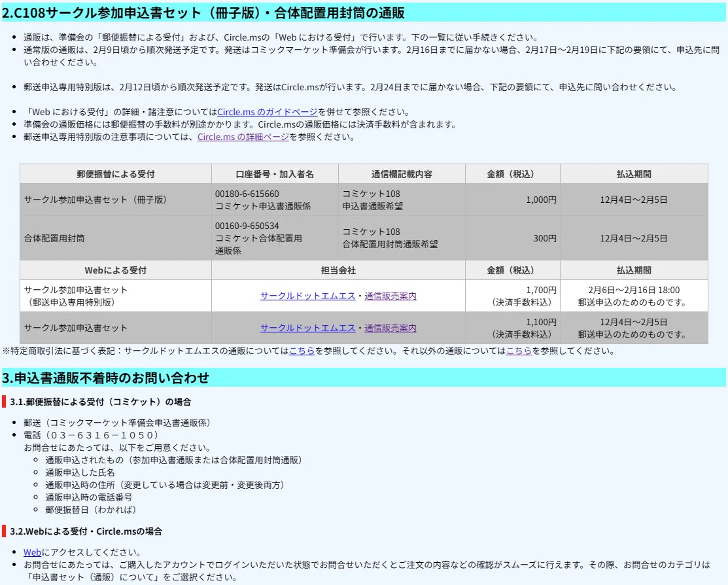Click the 担当会社 header cell
The height and width of the screenshot is (585, 728).
[338, 270]
